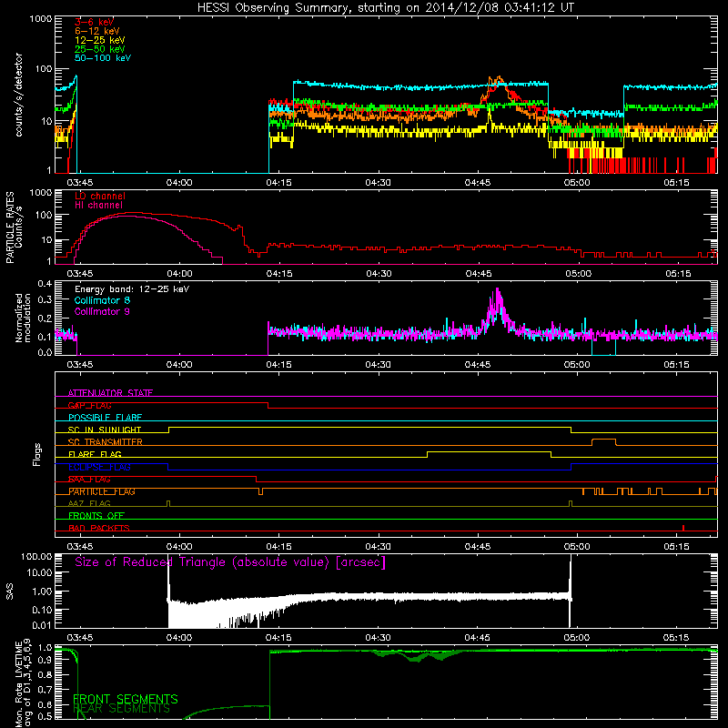The image size is (728, 728).
Task: Click the BAD_PACKETS flag label
Action: click(99, 528)
